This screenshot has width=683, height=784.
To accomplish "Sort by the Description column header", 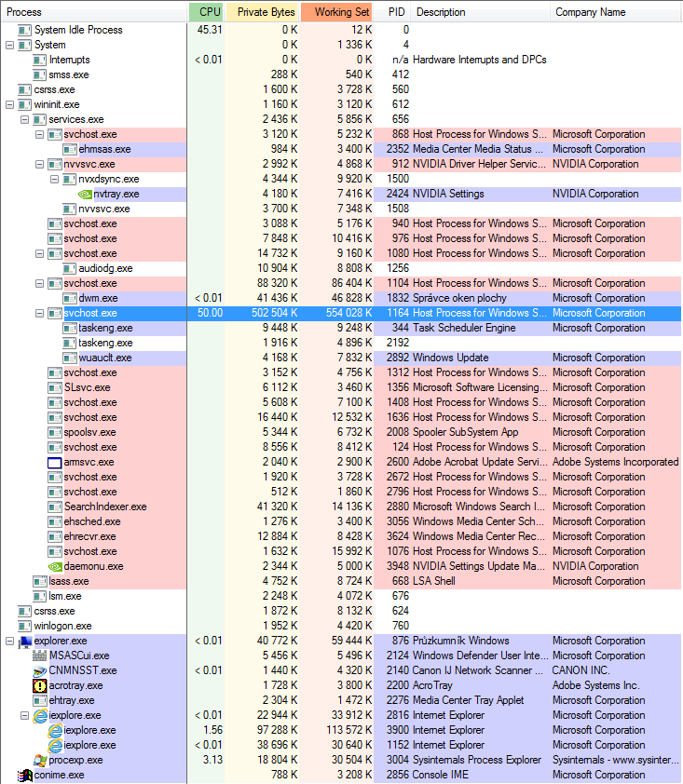I will click(x=481, y=12).
